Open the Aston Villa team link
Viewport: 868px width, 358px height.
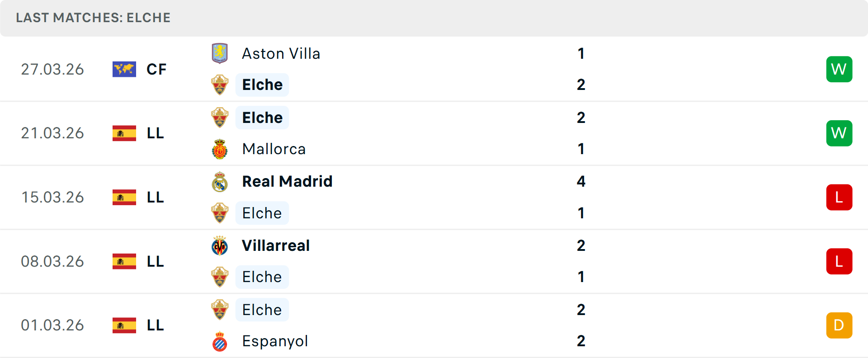point(281,54)
